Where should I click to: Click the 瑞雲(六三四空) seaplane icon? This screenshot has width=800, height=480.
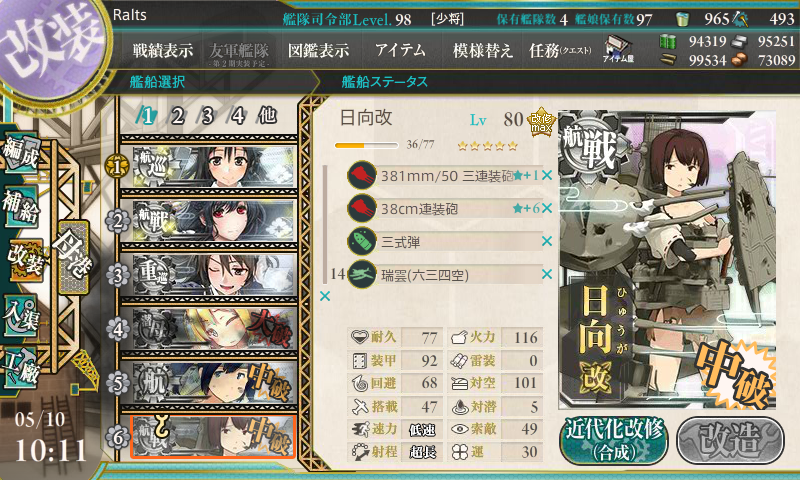(362, 274)
